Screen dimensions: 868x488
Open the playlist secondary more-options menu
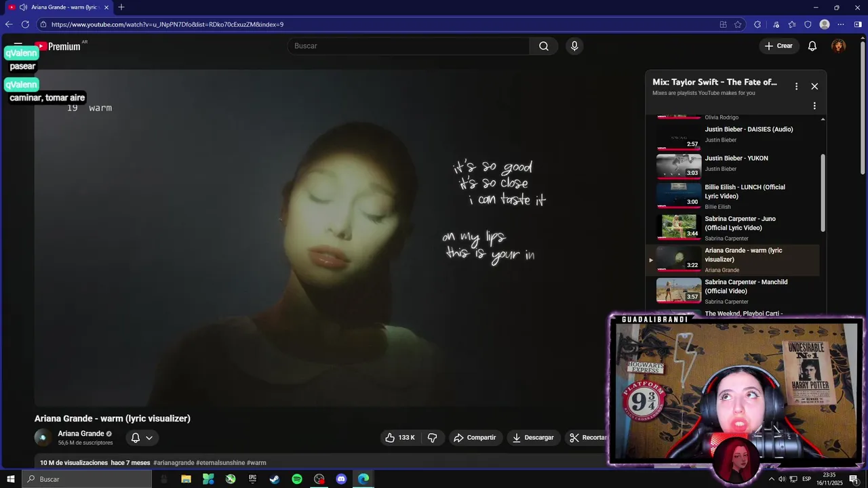pos(814,106)
